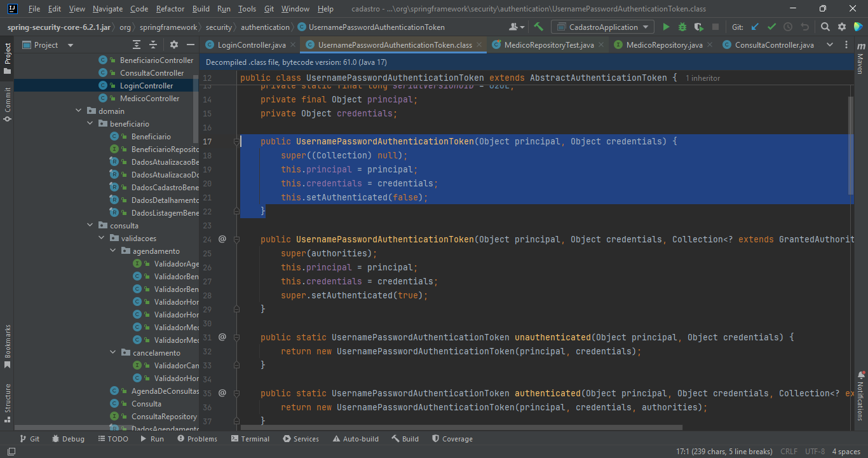Image resolution: width=868 pixels, height=458 pixels.
Task: Run CadastroApplication with the green play icon
Action: [666, 27]
